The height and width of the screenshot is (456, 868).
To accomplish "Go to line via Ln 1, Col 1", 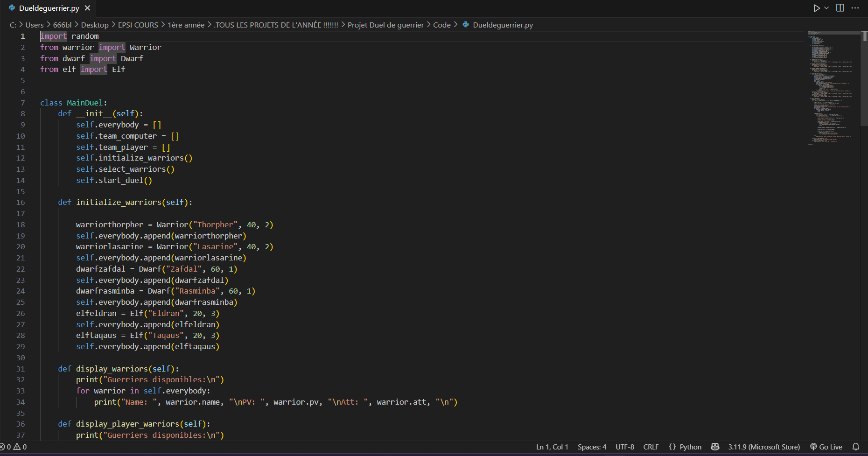I will pos(552,447).
